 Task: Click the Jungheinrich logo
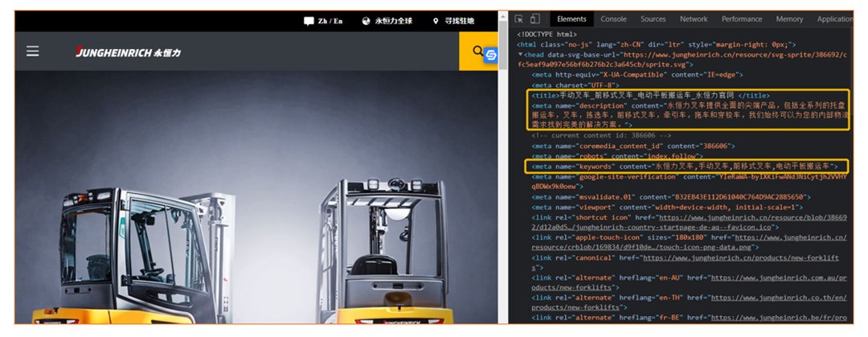[129, 52]
